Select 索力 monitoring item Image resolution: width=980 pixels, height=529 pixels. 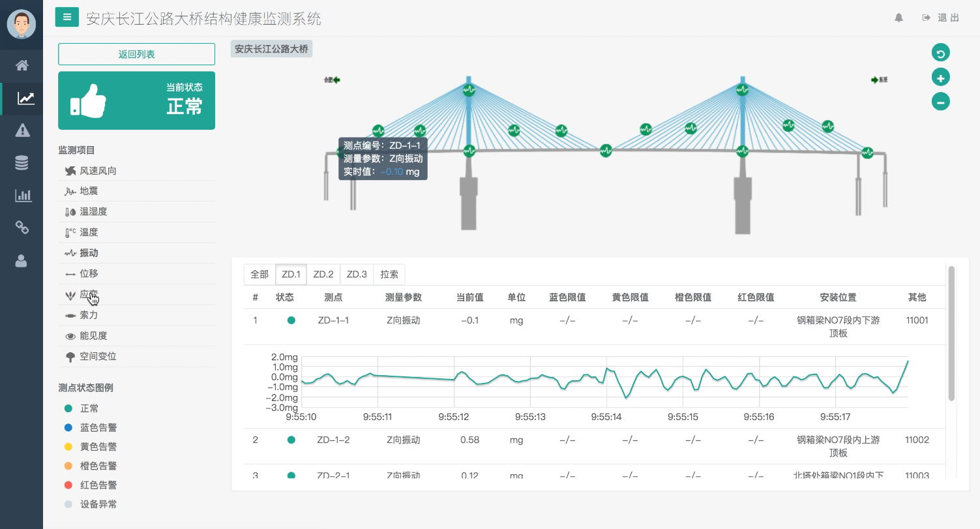89,315
